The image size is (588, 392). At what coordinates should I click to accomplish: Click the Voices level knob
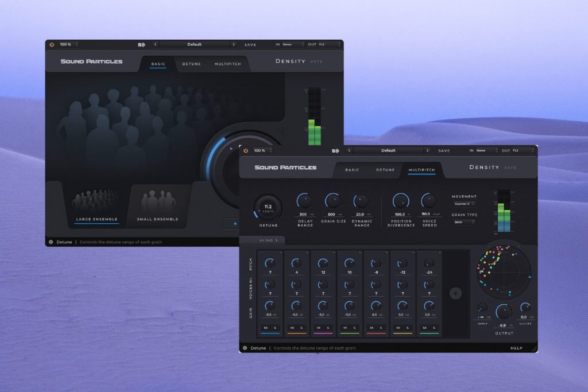(525, 308)
